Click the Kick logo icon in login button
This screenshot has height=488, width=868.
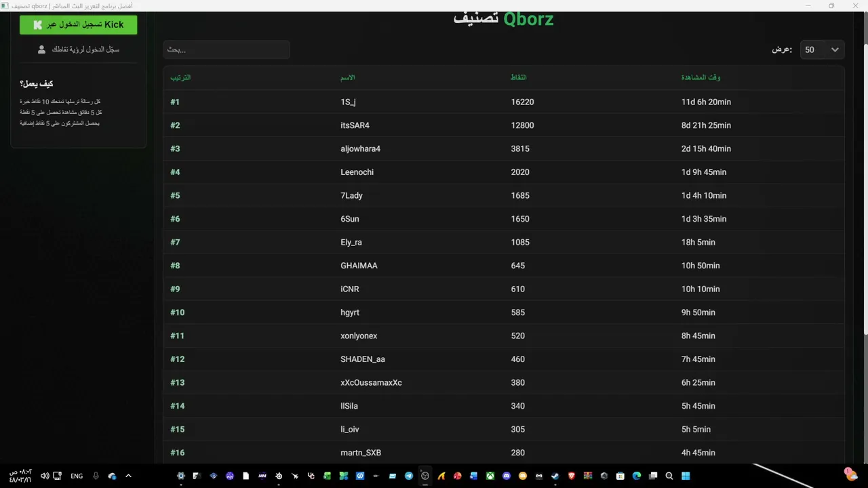pyautogui.click(x=38, y=24)
